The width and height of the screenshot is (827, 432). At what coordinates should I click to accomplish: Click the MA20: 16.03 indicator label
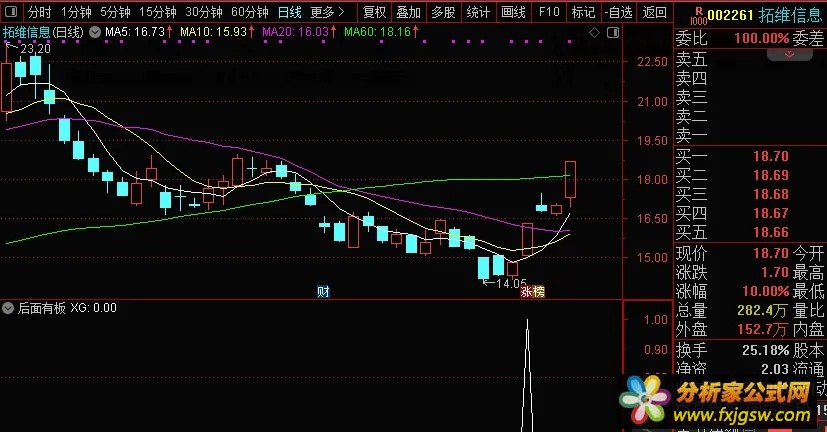tap(299, 32)
